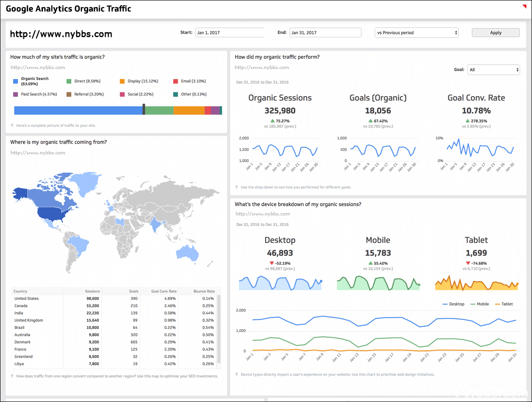532x402 pixels.
Task: Open the 'vs Previous period' comparison dropdown
Action: pyautogui.click(x=417, y=33)
